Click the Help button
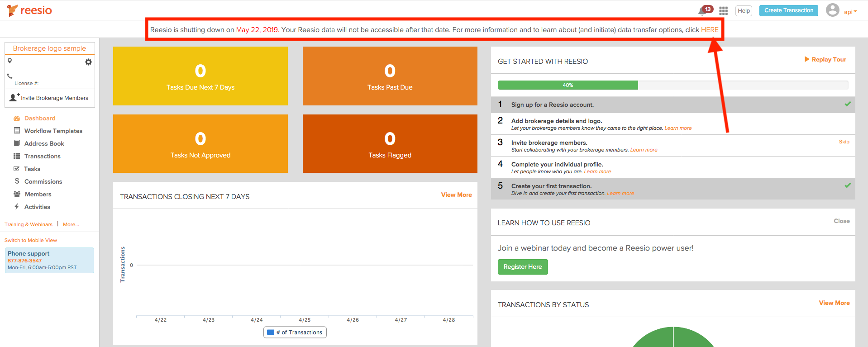Viewport: 868px width, 347px height. 744,11
